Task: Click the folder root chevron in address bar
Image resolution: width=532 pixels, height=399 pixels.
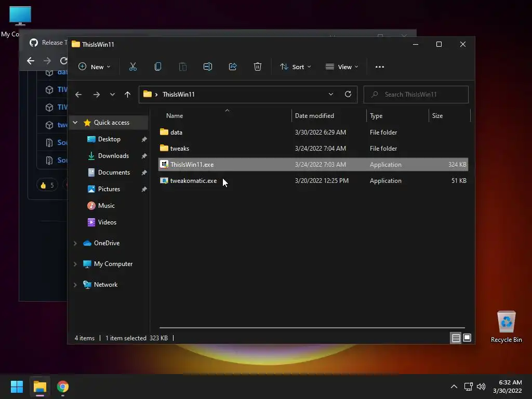Action: point(156,95)
